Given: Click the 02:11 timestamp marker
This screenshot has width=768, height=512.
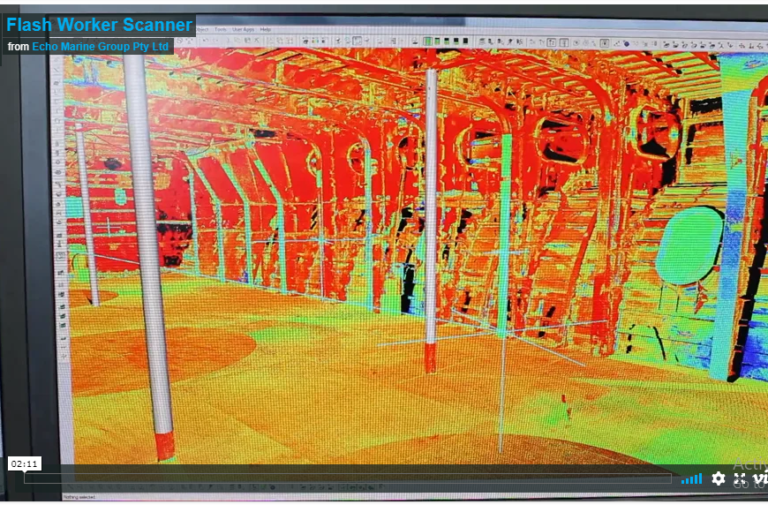Looking at the screenshot, I should click(x=24, y=464).
